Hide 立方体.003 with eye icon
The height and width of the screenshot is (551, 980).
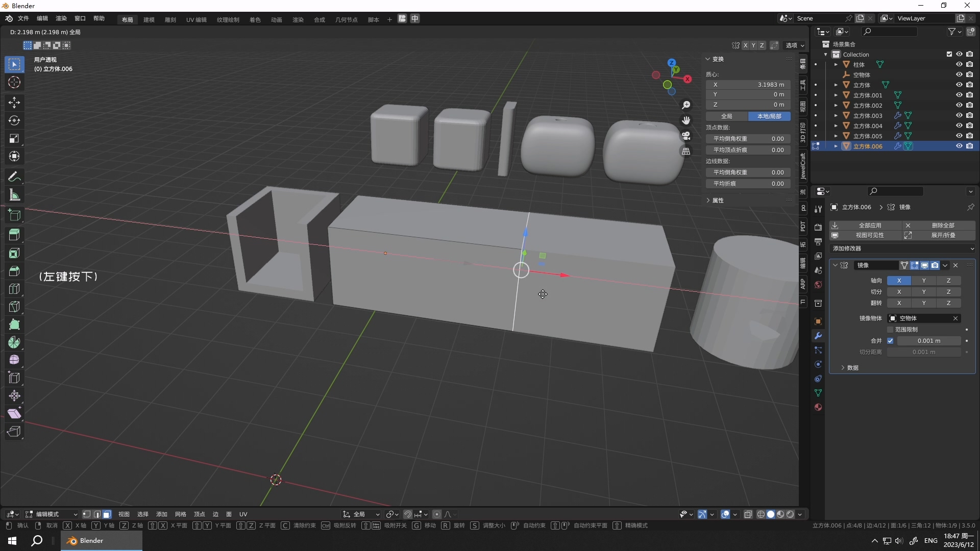(x=959, y=115)
